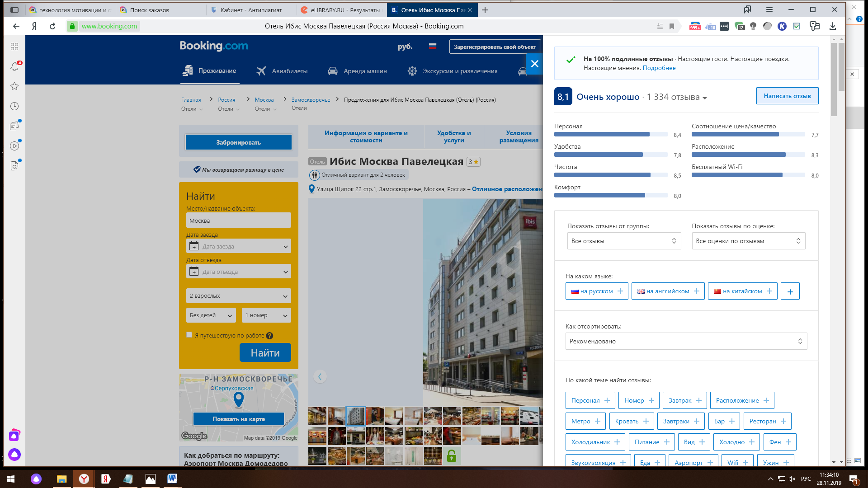868x488 pixels.
Task: Open "1 номер" rooms dropdown
Action: click(266, 315)
